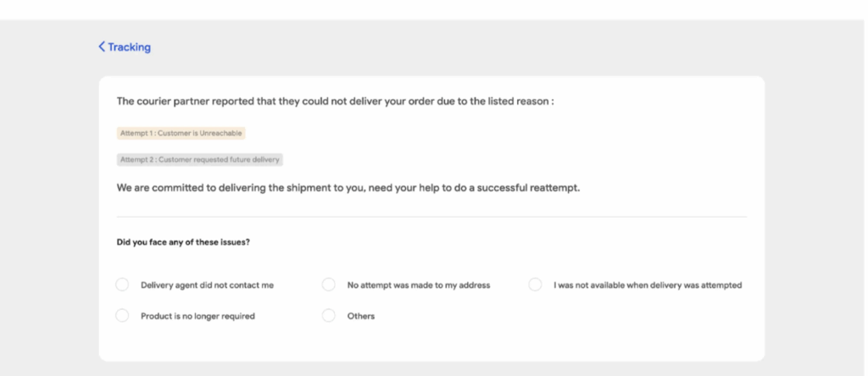Viewport: 868px width, 376px height.
Task: Click the 'Delivery agent did not contact me' label text
Action: pos(207,285)
